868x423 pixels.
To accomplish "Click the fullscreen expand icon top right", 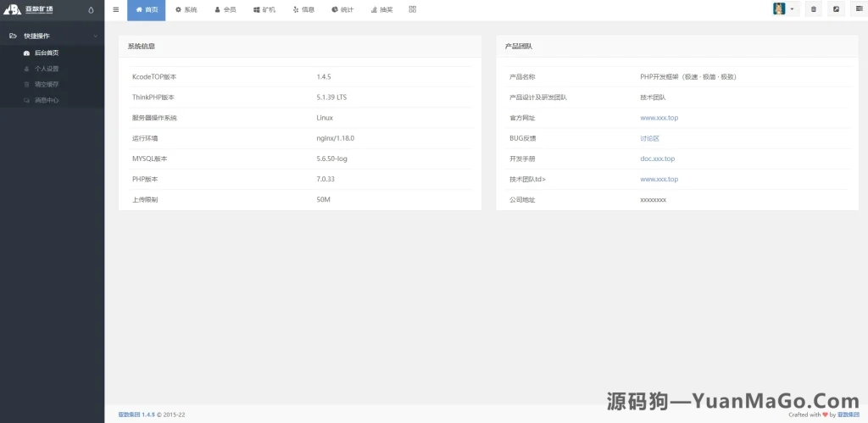I will 836,9.
